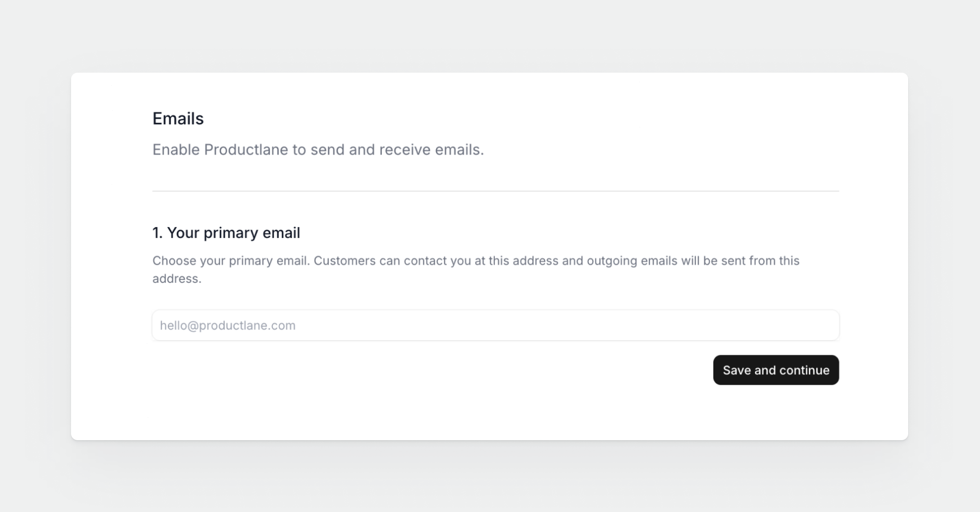Image resolution: width=980 pixels, height=512 pixels.
Task: Click 'sent from this' in the description
Action: point(760,261)
